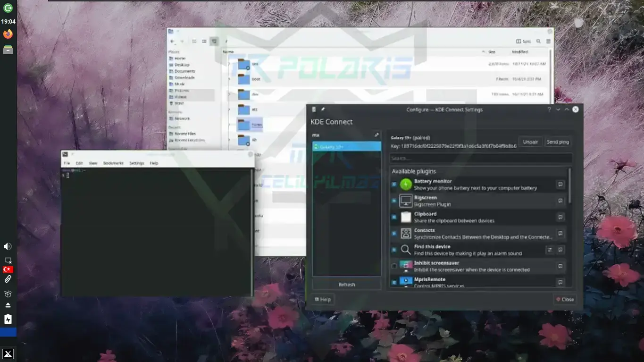Switch file manager to details view
This screenshot has height=362, width=644.
click(215, 42)
